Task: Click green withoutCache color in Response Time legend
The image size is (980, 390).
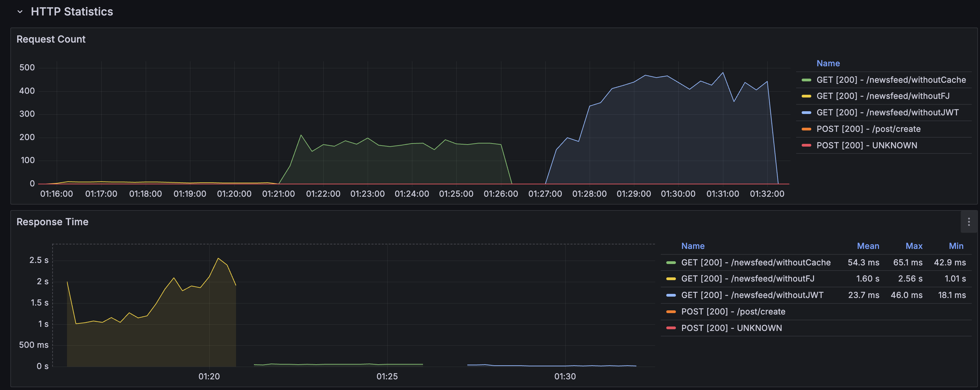Action: pos(671,262)
